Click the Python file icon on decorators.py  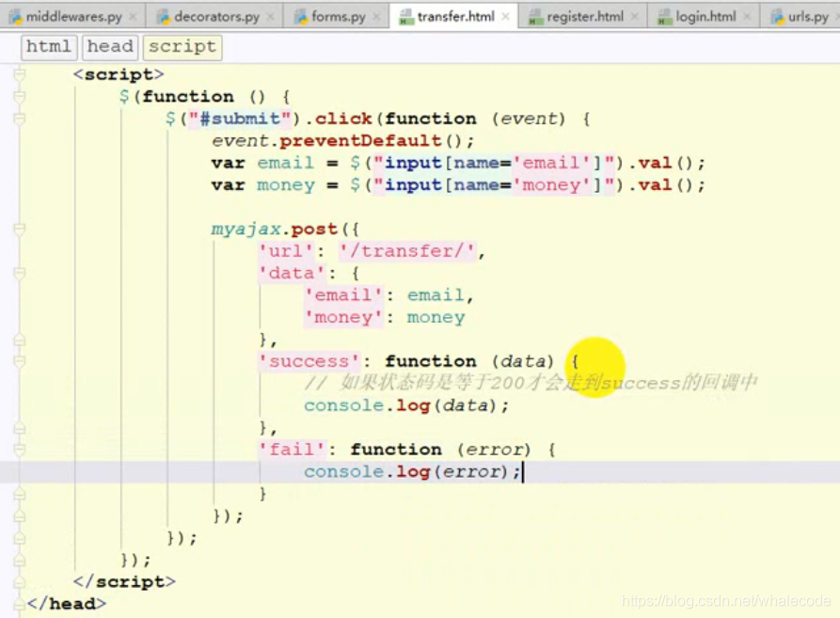point(164,17)
